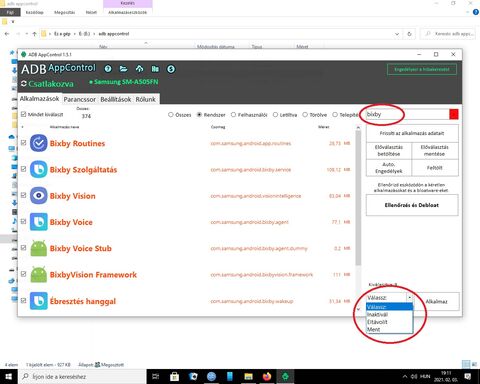Click the Bixby Voice Stub android icon

click(39, 248)
